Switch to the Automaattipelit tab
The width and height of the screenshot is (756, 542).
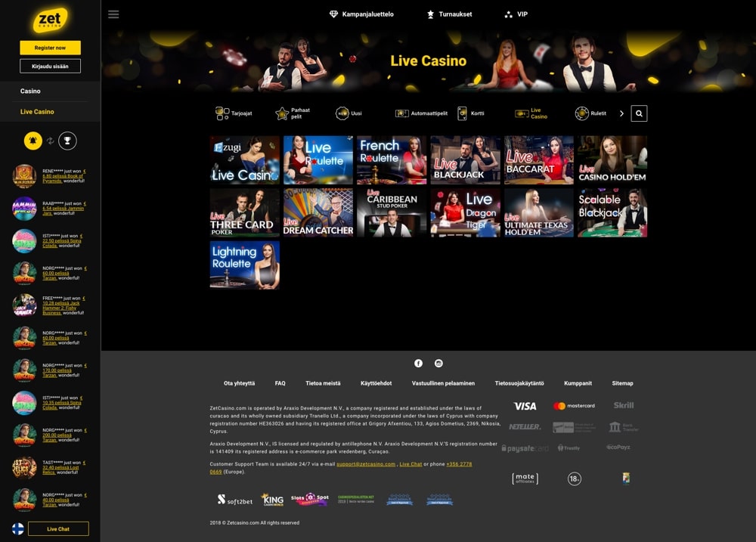point(421,113)
